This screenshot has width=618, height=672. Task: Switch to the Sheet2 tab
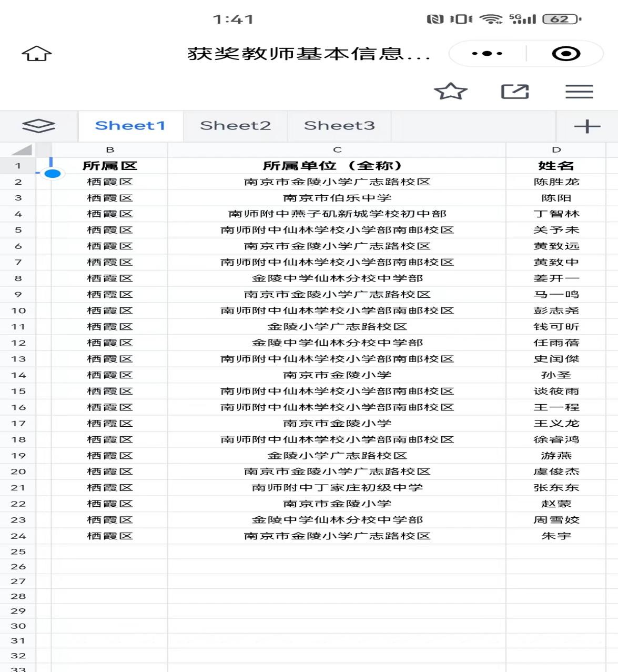(x=235, y=126)
